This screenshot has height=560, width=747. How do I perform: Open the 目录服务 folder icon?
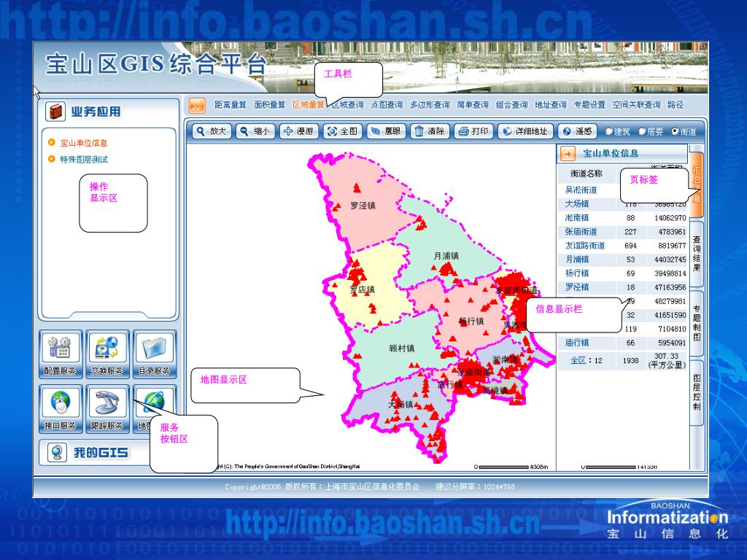click(x=155, y=354)
